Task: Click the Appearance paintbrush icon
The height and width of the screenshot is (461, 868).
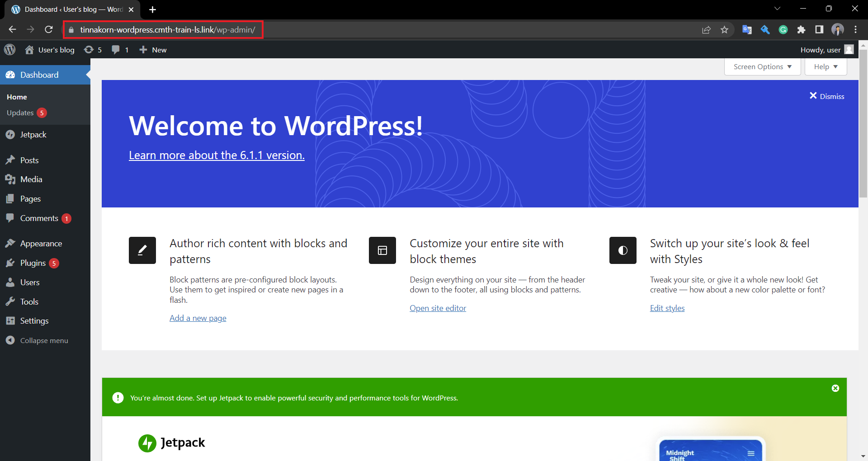Action: 10,243
